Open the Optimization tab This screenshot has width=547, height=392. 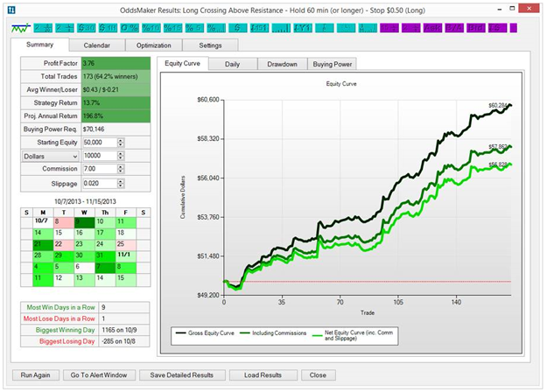pos(153,45)
